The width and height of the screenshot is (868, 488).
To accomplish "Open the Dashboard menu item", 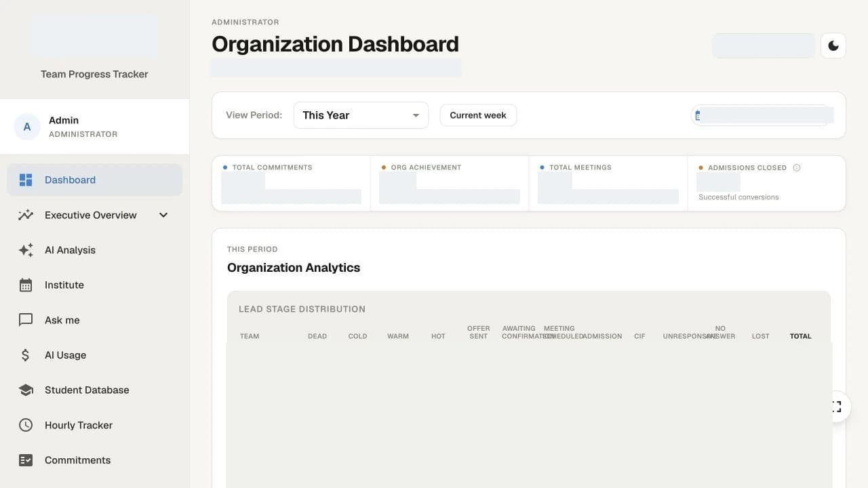I will [x=95, y=180].
